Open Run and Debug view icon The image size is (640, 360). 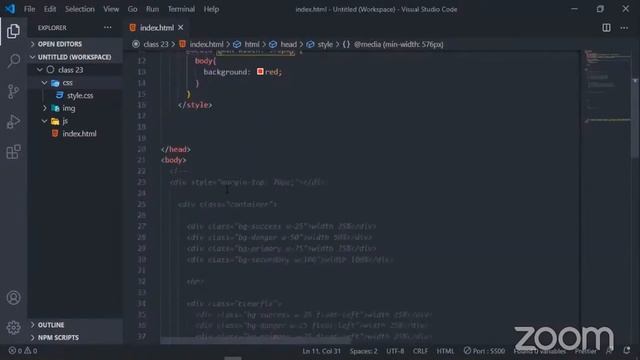pos(13,122)
